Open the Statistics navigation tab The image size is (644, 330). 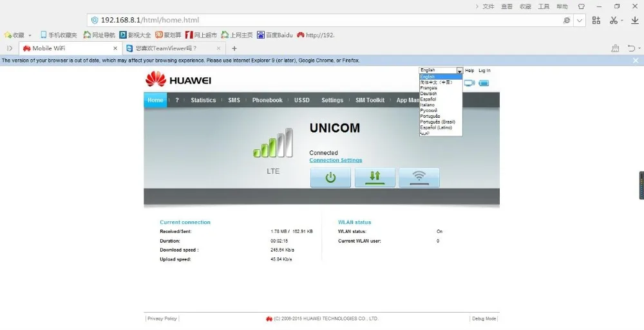point(204,100)
